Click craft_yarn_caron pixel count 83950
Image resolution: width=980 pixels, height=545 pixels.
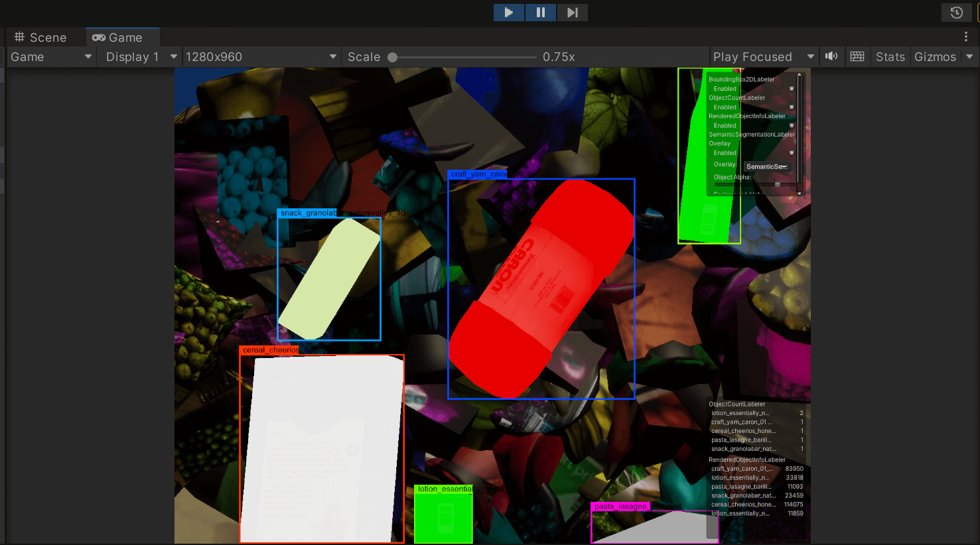click(x=794, y=469)
